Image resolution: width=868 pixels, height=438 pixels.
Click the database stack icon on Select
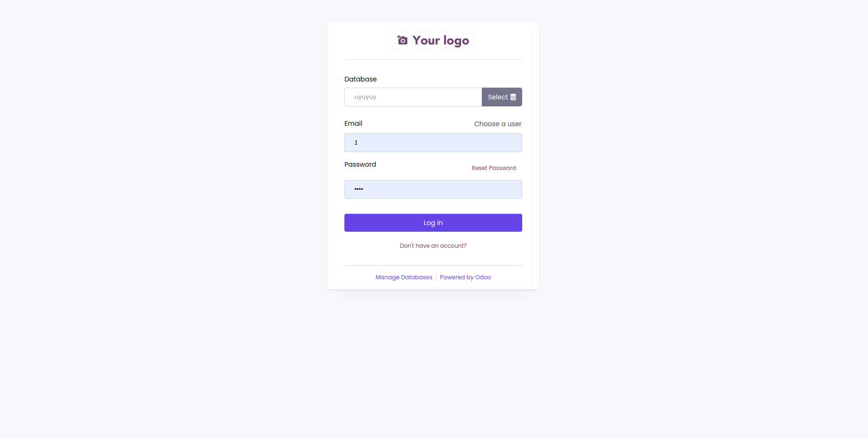pos(513,97)
